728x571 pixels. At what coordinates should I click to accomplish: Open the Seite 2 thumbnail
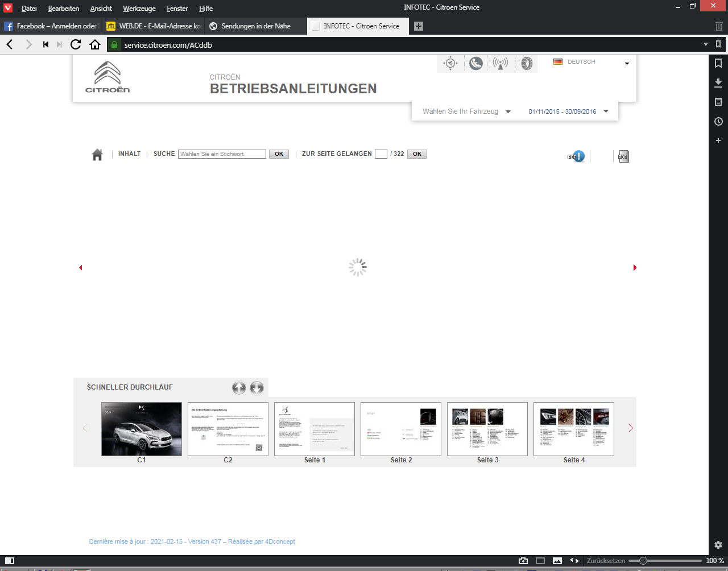tap(401, 429)
